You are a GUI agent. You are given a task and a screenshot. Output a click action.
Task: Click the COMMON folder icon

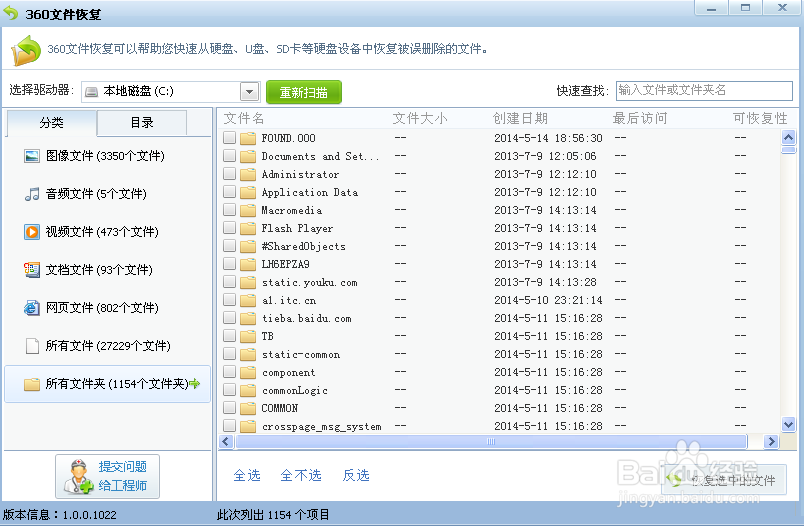pyautogui.click(x=248, y=408)
